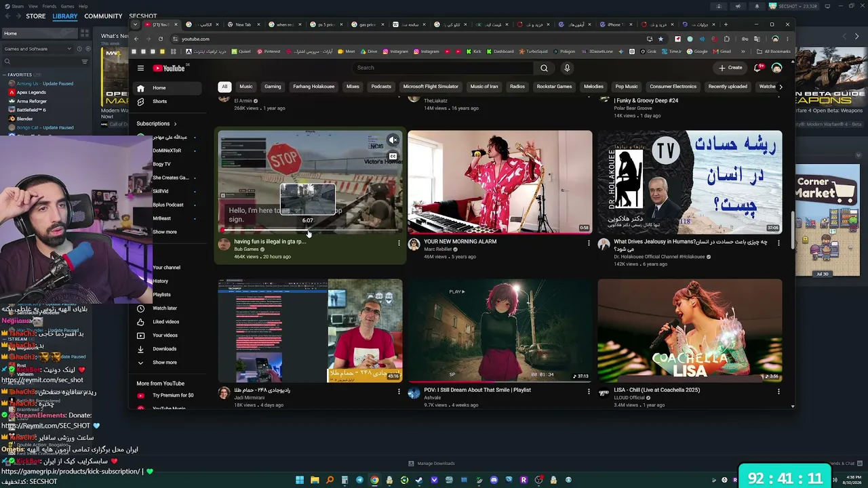Select the 'Music' category chip
Viewport: 868px width, 488px height.
246,87
